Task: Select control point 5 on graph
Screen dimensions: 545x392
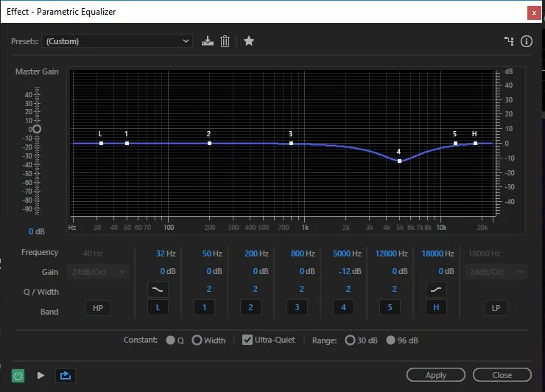Action: 455,143
